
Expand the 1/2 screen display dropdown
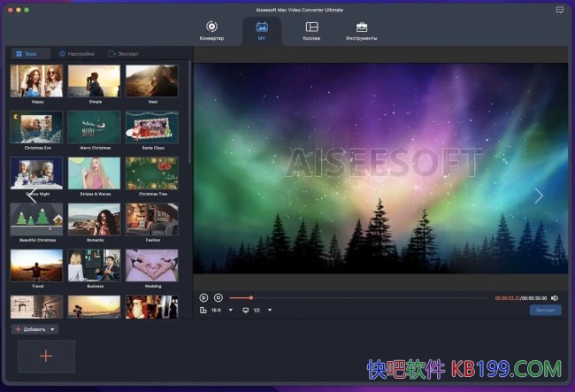(269, 311)
